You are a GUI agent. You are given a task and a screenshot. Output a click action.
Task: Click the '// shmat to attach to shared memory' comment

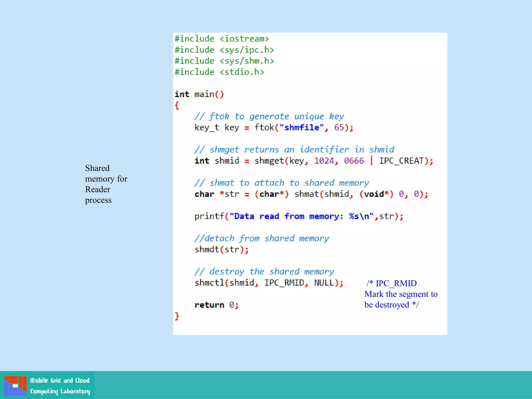282,183
